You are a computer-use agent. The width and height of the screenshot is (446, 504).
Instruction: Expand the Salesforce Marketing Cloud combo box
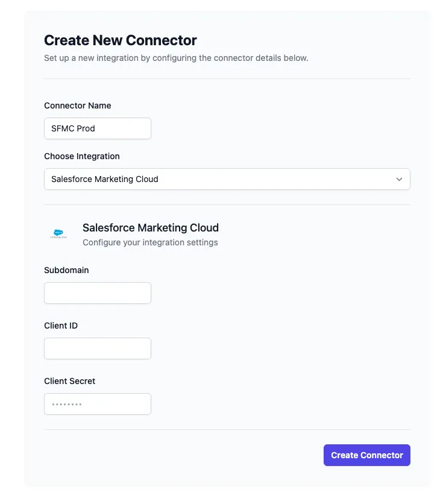point(227,179)
